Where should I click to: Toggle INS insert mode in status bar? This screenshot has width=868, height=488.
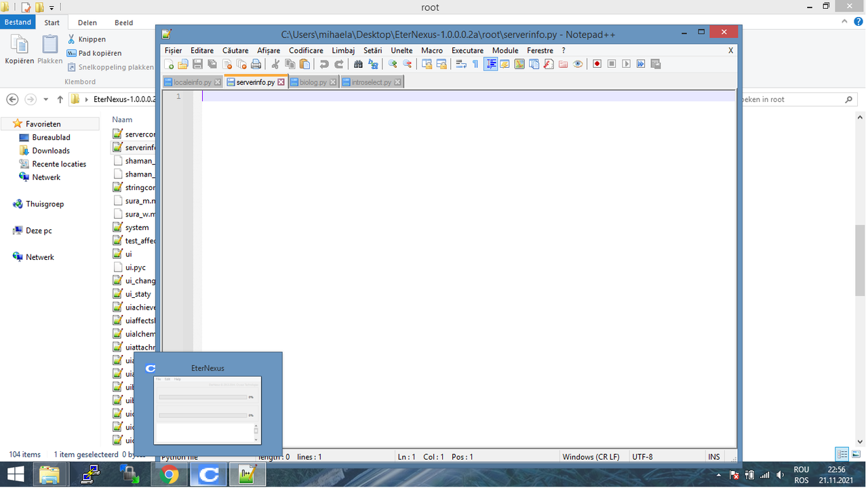714,457
